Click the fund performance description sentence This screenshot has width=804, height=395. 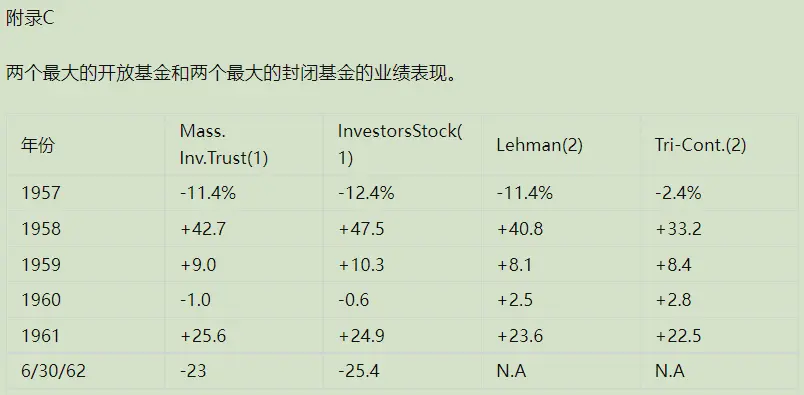[230, 73]
